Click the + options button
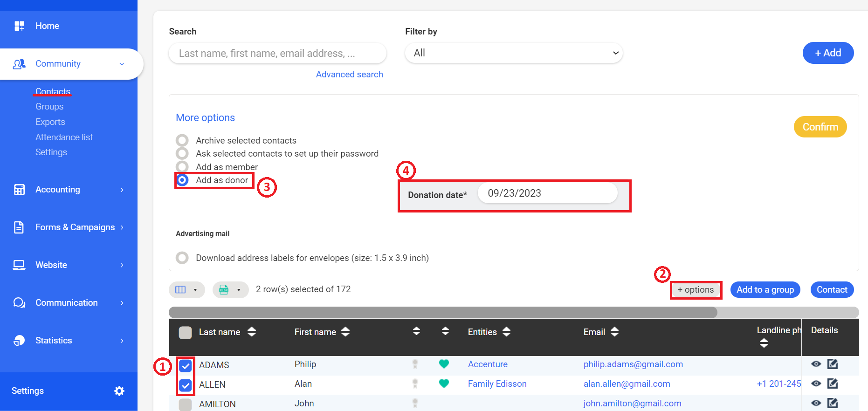868x411 pixels. pos(696,290)
